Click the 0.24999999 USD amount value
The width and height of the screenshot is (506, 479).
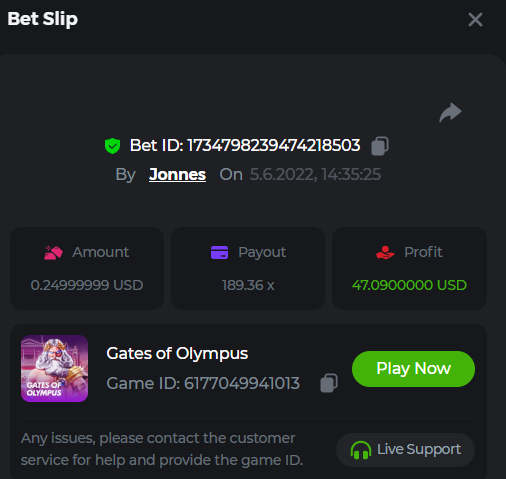(x=87, y=285)
